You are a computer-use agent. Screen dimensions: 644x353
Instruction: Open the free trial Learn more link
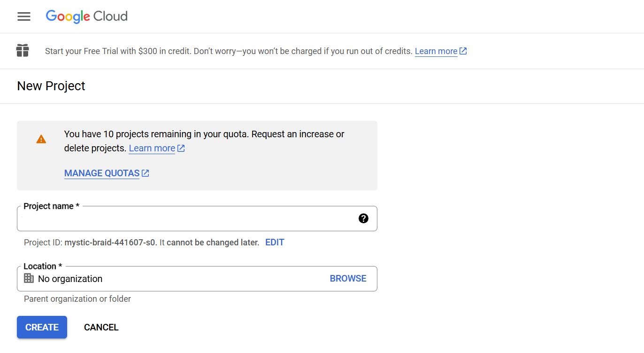click(436, 51)
